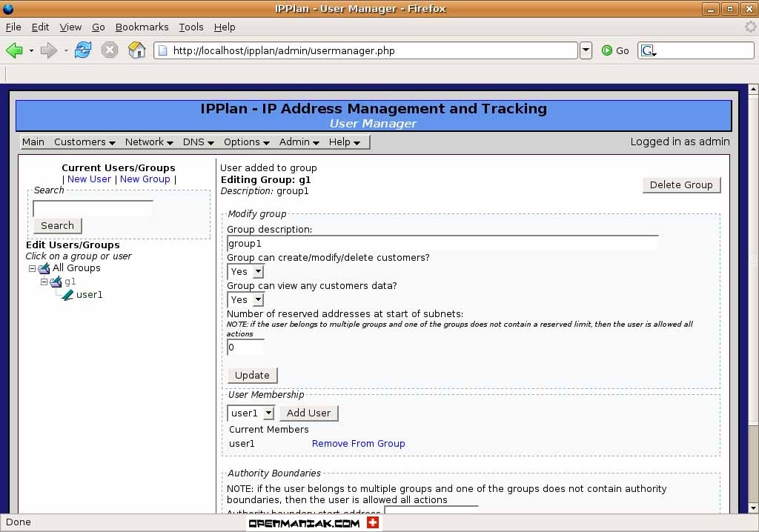The width and height of the screenshot is (759, 532).
Task: Click the Firefox globe icon in the title bar
Action: [8, 9]
